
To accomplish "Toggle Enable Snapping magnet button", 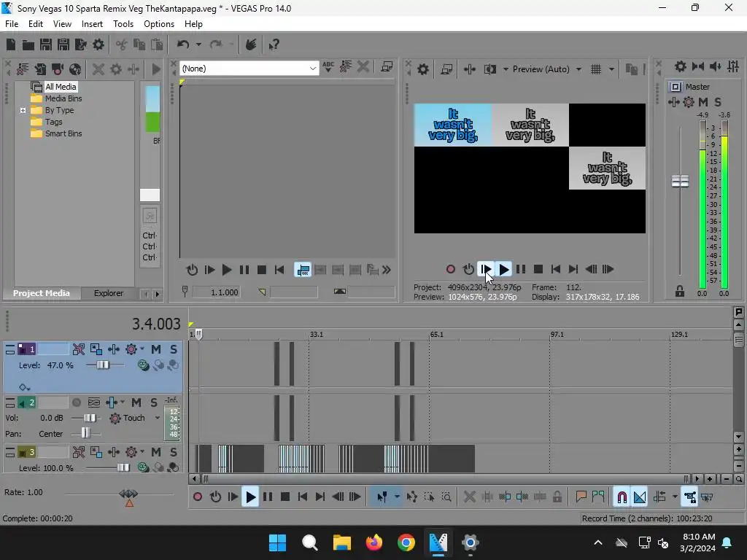I will (622, 497).
